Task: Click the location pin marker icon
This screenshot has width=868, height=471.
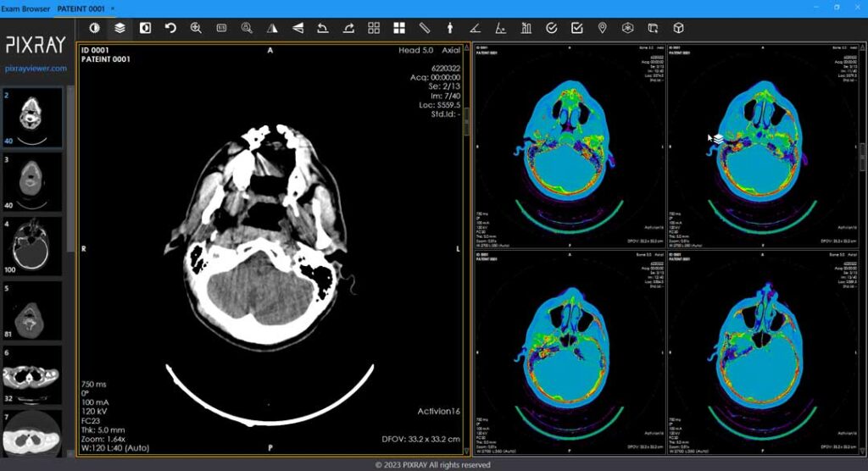Action: pyautogui.click(x=603, y=28)
